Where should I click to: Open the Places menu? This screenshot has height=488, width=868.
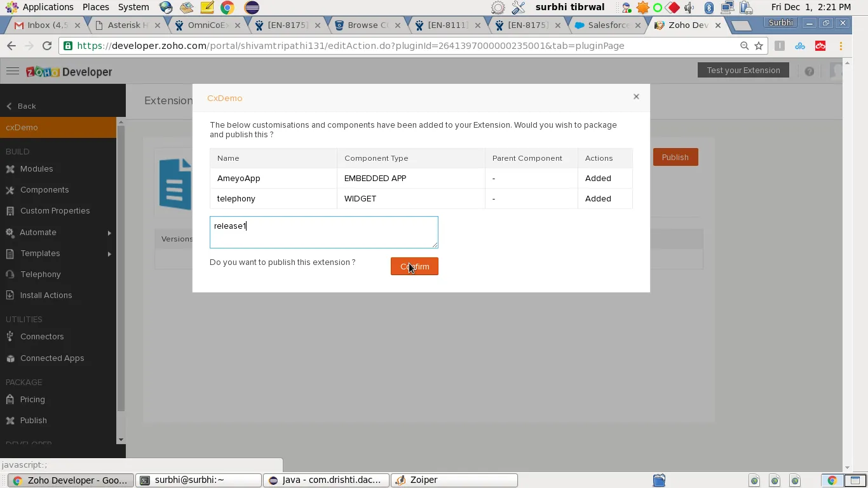pyautogui.click(x=95, y=7)
